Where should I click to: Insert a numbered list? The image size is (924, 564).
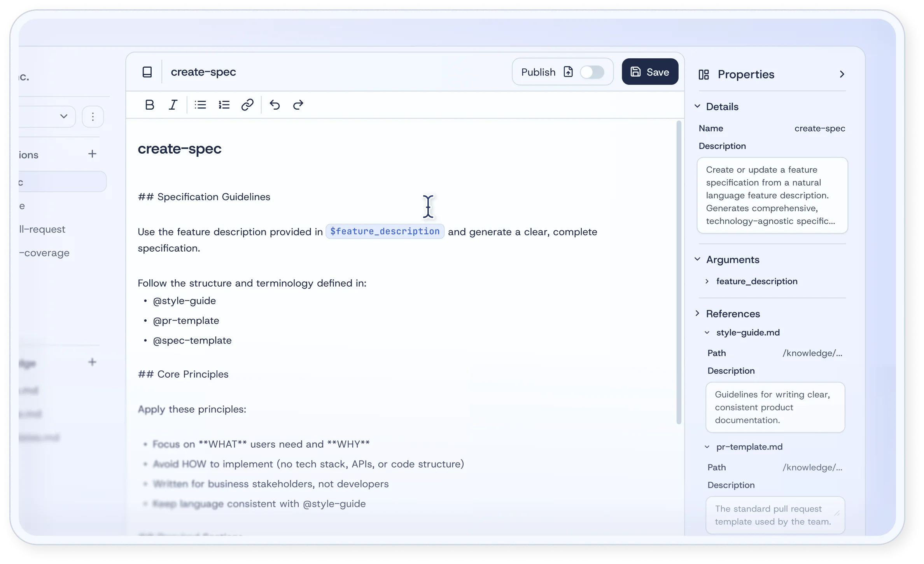(224, 104)
